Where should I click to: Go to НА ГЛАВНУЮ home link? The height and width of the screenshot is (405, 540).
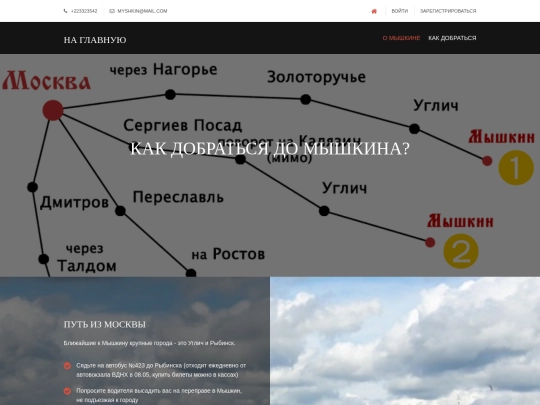[x=95, y=40]
